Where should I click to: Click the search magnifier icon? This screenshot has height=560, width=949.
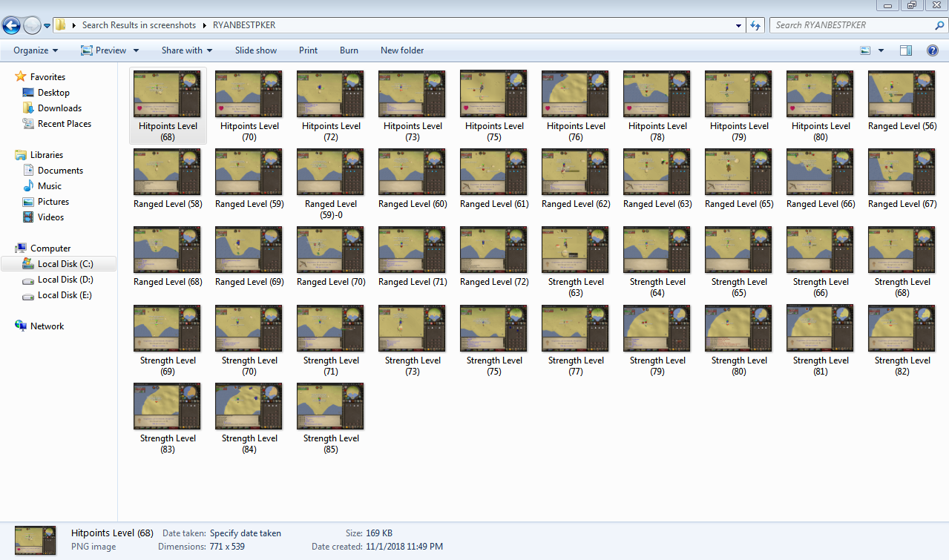940,25
